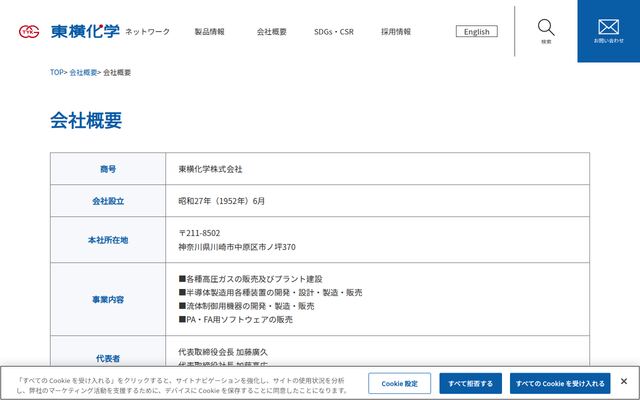
Task: Close the cookie banner with X
Action: click(x=624, y=381)
